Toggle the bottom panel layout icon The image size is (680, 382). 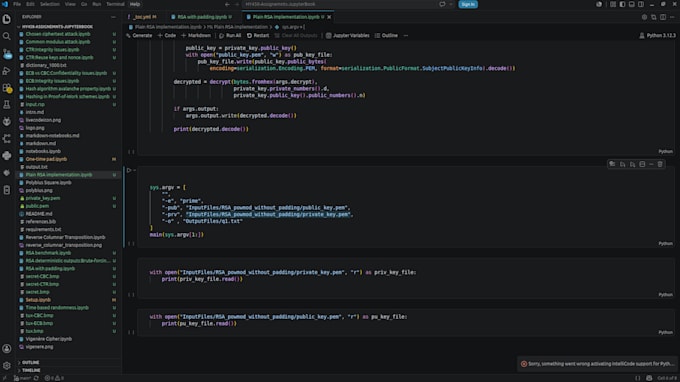[x=632, y=4]
